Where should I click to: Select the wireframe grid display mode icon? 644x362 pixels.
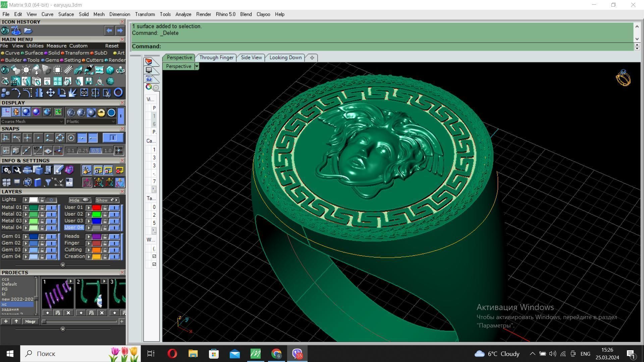click(x=6, y=112)
